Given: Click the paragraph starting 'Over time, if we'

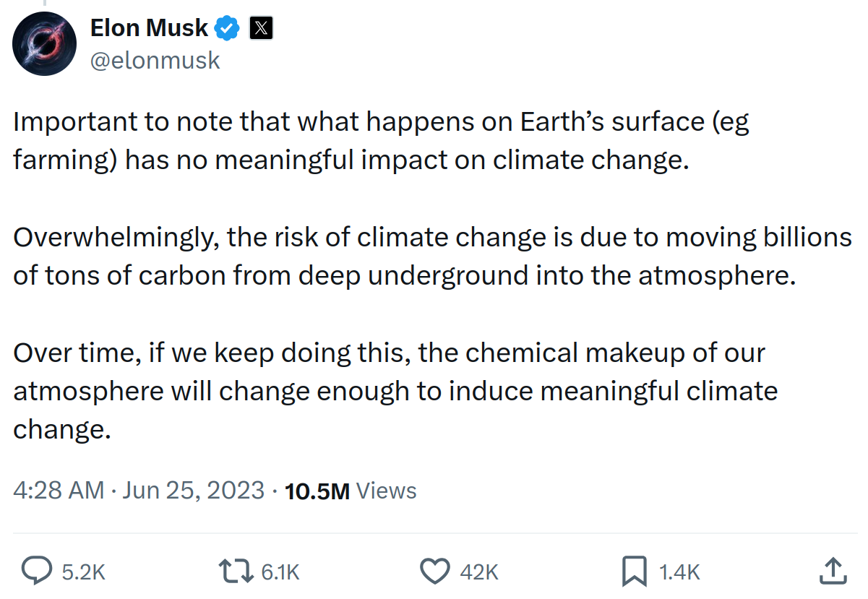Looking at the screenshot, I should click(x=395, y=391).
